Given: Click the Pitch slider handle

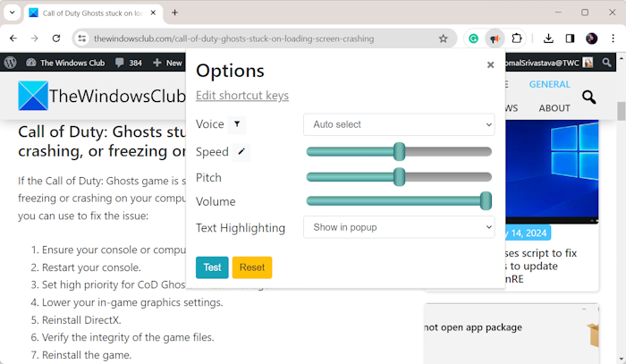Looking at the screenshot, I should pyautogui.click(x=400, y=177).
